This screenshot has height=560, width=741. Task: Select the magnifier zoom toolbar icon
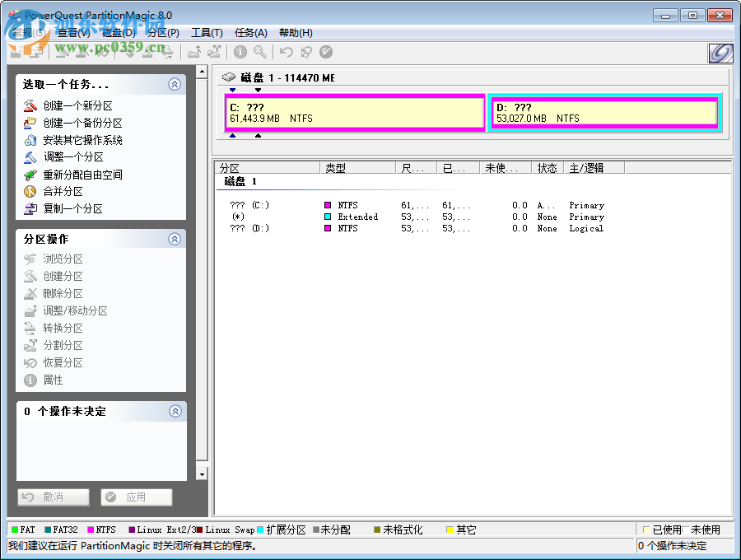tap(262, 51)
